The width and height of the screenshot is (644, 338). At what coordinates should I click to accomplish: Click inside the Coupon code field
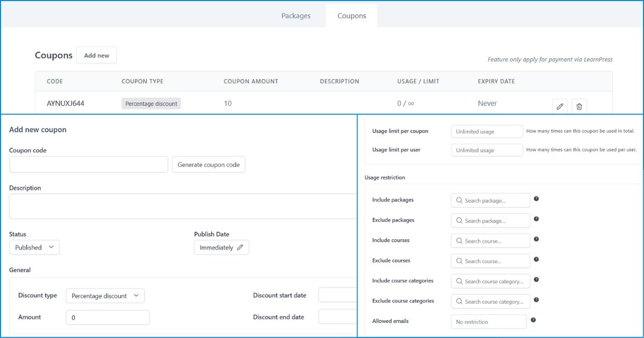pos(88,164)
